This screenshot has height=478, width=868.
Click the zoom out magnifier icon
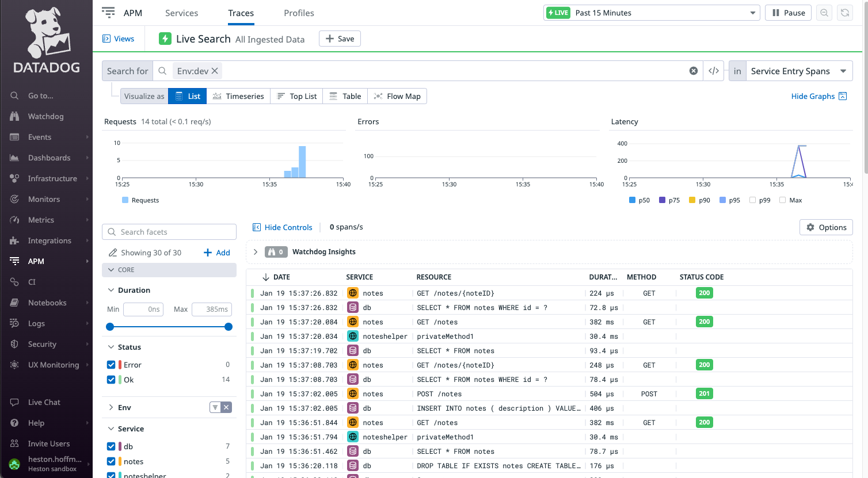click(824, 13)
